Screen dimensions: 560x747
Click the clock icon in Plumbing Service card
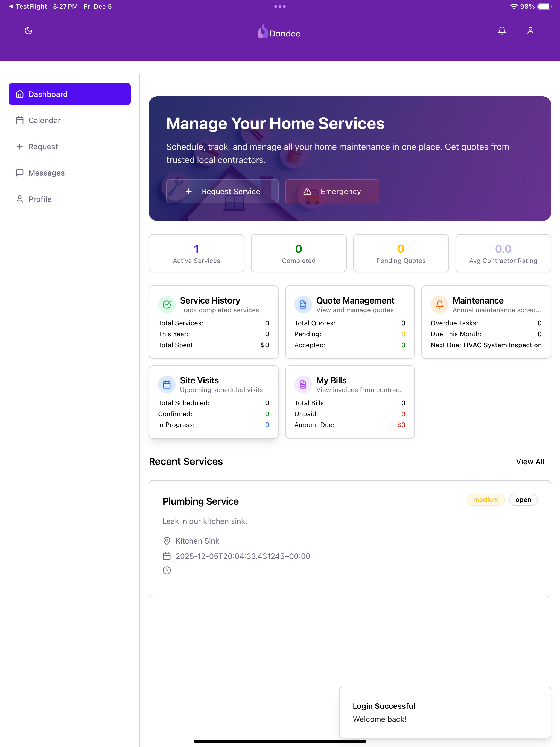point(167,570)
